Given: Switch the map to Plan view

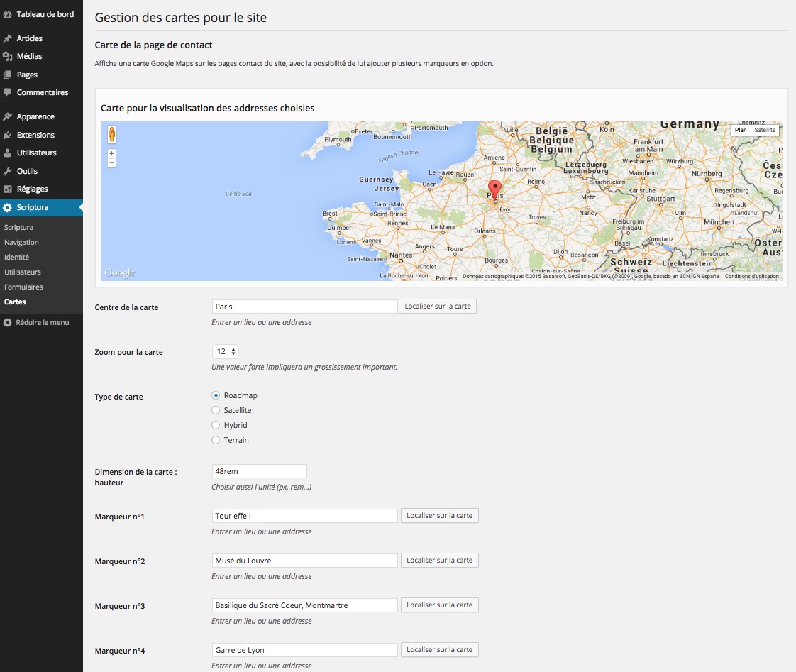Looking at the screenshot, I should click(741, 130).
